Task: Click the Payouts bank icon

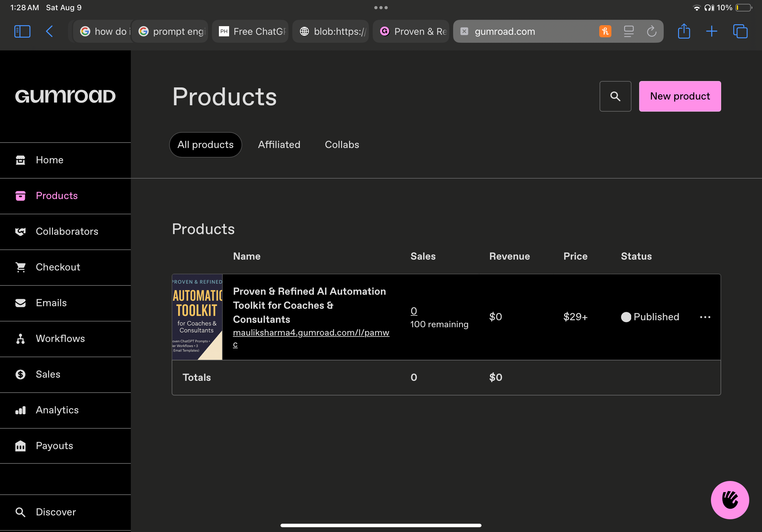Action: [20, 446]
